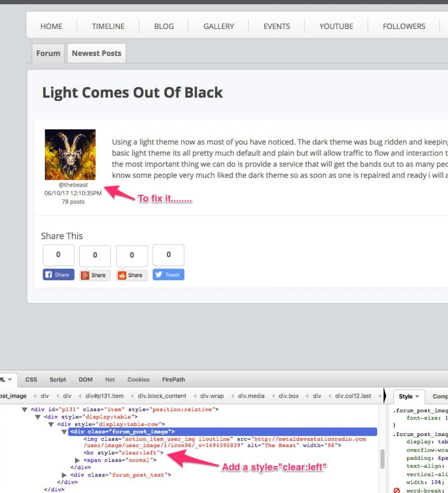Open the FOLLOWERS page
This screenshot has height=493, width=448.
coord(404,26)
